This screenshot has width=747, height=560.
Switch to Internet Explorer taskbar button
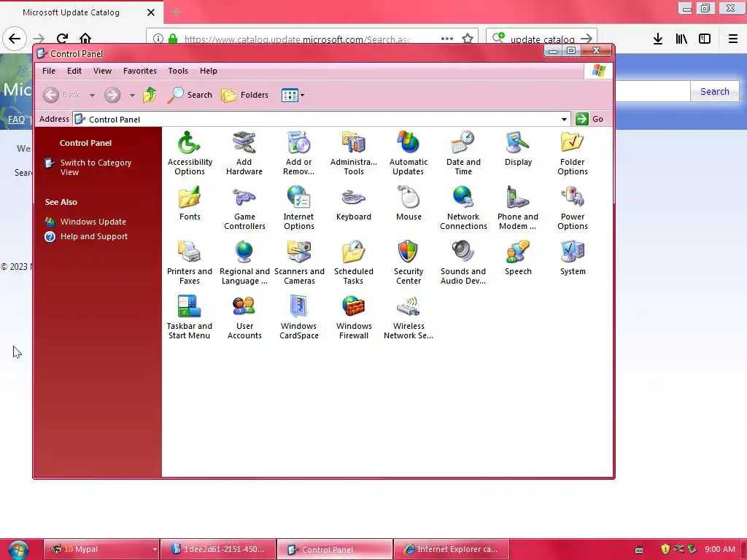pyautogui.click(x=452, y=549)
